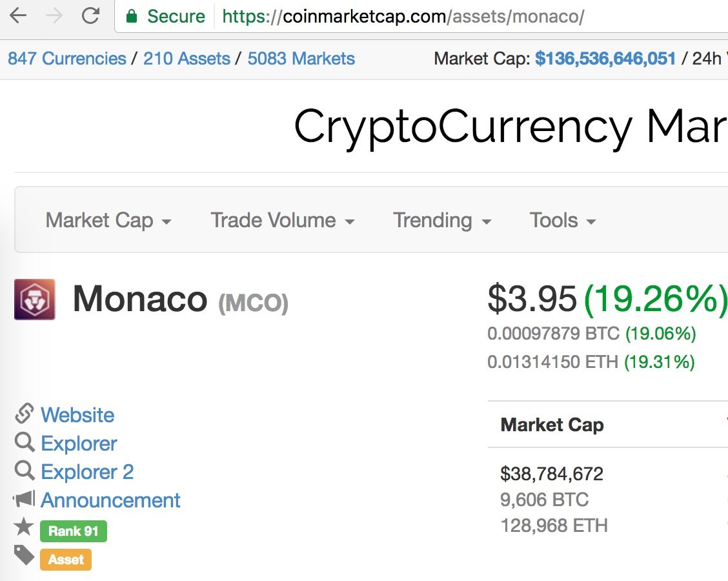The width and height of the screenshot is (728, 581).
Task: Click the tag icon next to Asset
Action: [x=24, y=555]
